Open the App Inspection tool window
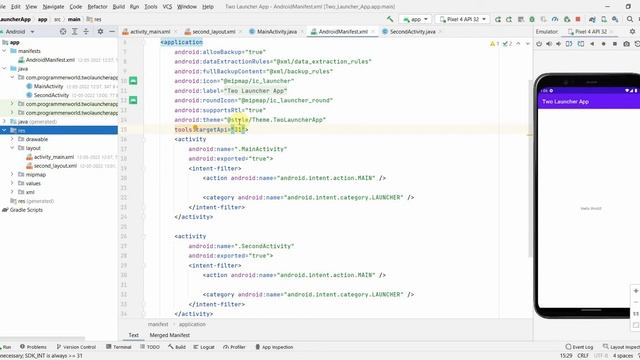This screenshot has height=360, width=640. click(274, 347)
